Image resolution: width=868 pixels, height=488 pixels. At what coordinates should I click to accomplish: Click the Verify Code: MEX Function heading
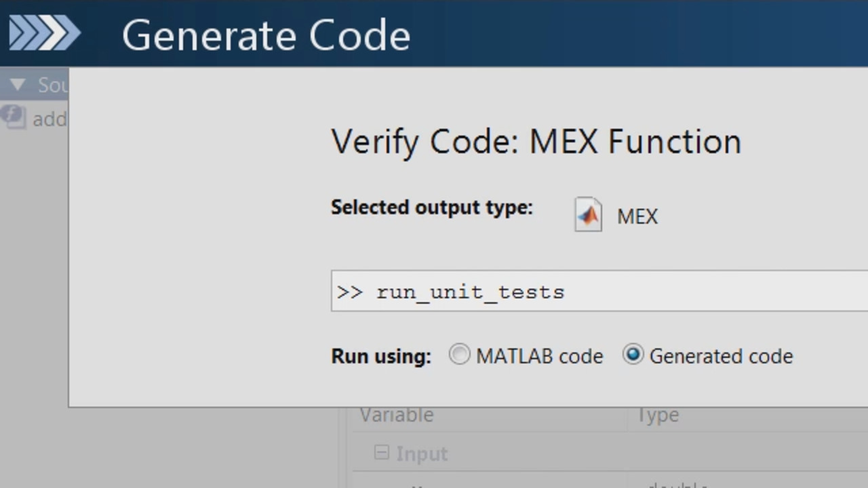click(x=536, y=142)
